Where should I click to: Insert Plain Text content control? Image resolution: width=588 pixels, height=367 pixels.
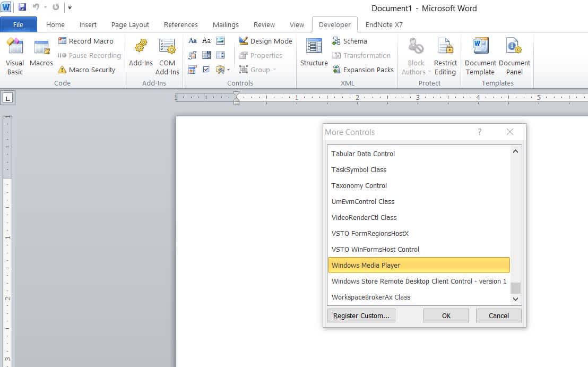tap(206, 40)
